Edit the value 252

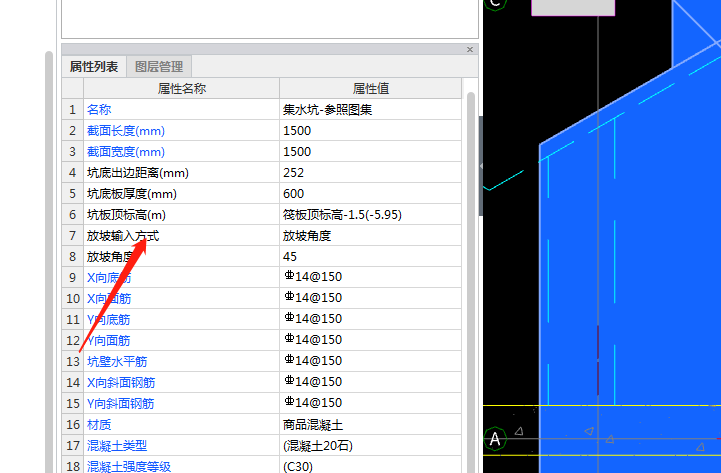371,173
